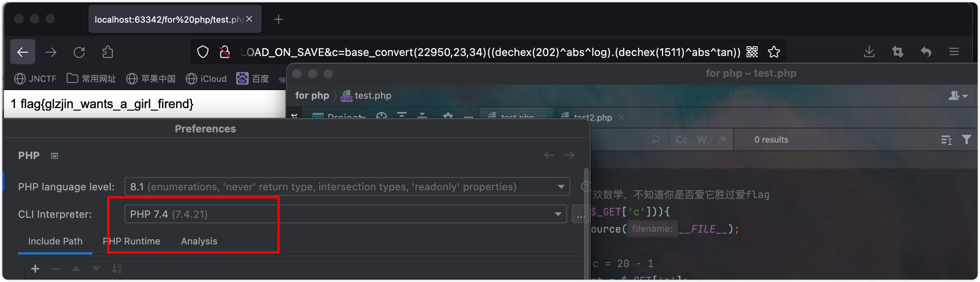Open the browser extensions puzzle icon
Screen dimensions: 980x282
(x=107, y=52)
